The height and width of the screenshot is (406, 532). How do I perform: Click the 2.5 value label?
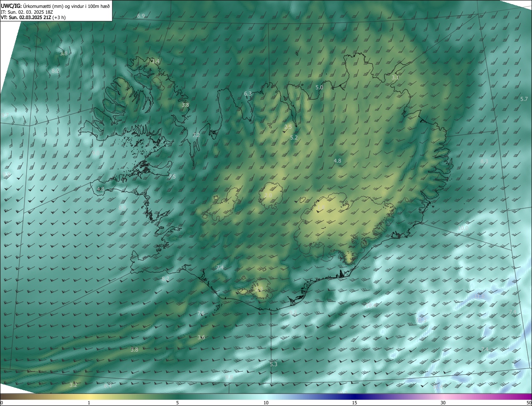click(x=288, y=127)
